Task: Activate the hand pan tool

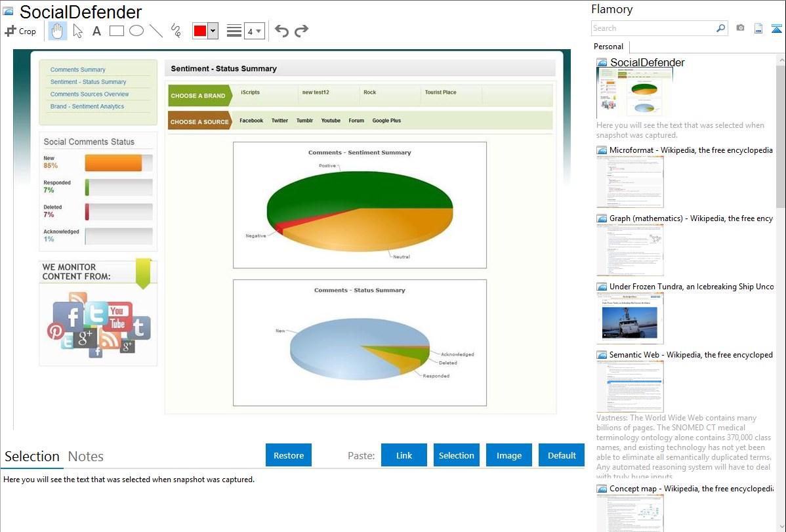Action: [58, 31]
